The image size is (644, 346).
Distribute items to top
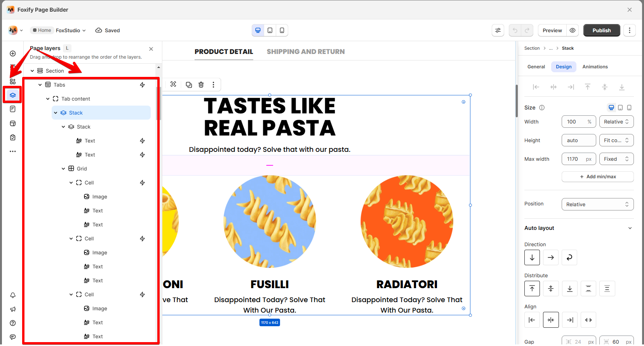pyautogui.click(x=532, y=289)
